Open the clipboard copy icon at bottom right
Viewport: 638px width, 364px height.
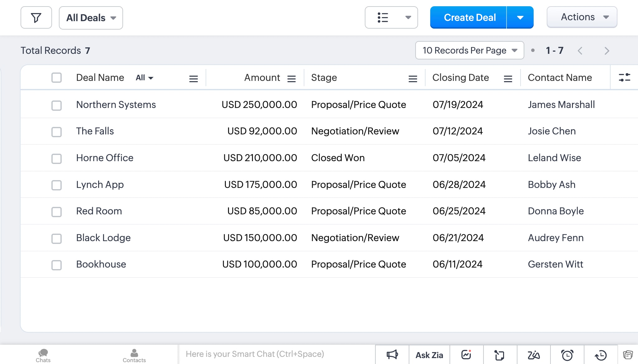pyautogui.click(x=627, y=354)
